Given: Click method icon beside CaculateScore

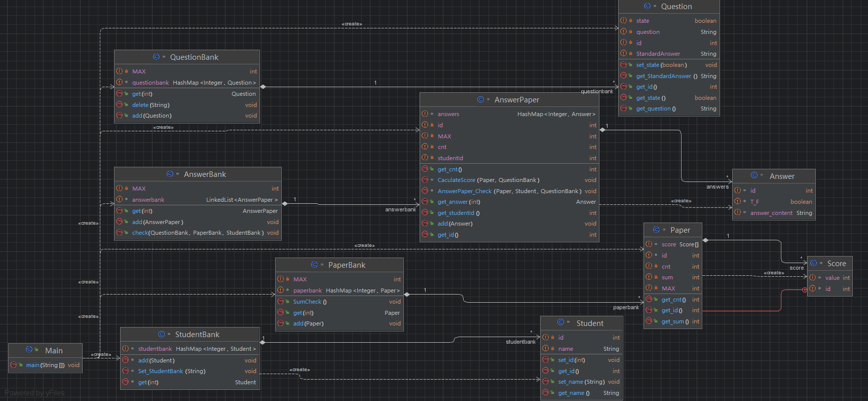Looking at the screenshot, I should (x=425, y=179).
